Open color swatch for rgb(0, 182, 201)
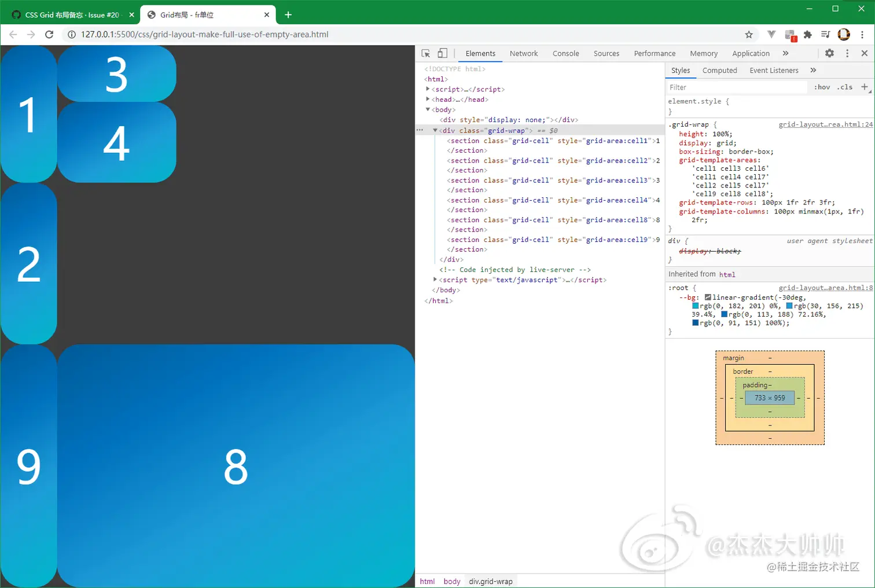Image resolution: width=875 pixels, height=588 pixels. coord(696,306)
